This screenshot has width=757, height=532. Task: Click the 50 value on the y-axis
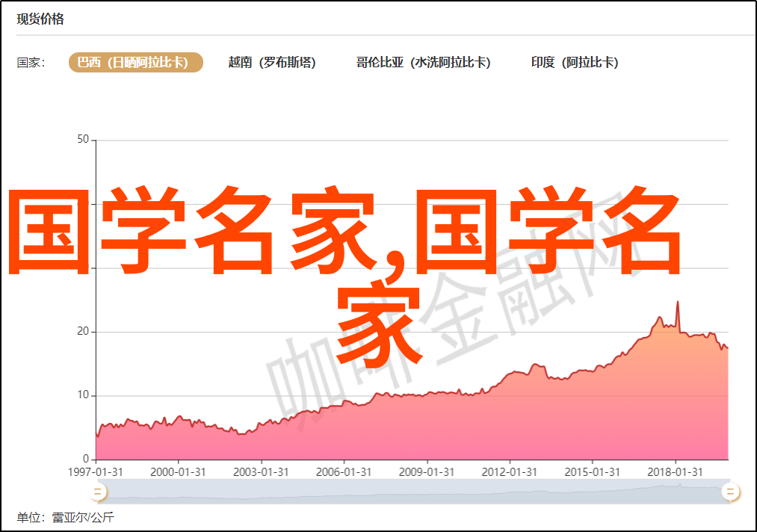click(83, 140)
